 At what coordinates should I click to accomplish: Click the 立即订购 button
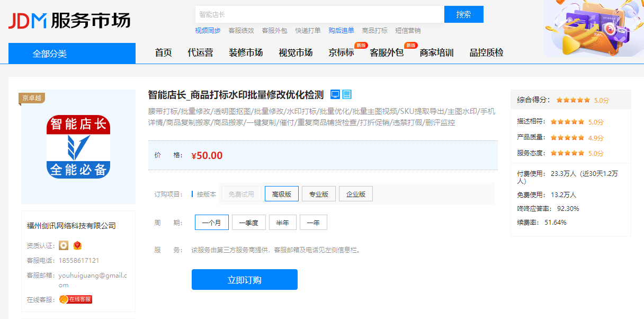coord(245,280)
